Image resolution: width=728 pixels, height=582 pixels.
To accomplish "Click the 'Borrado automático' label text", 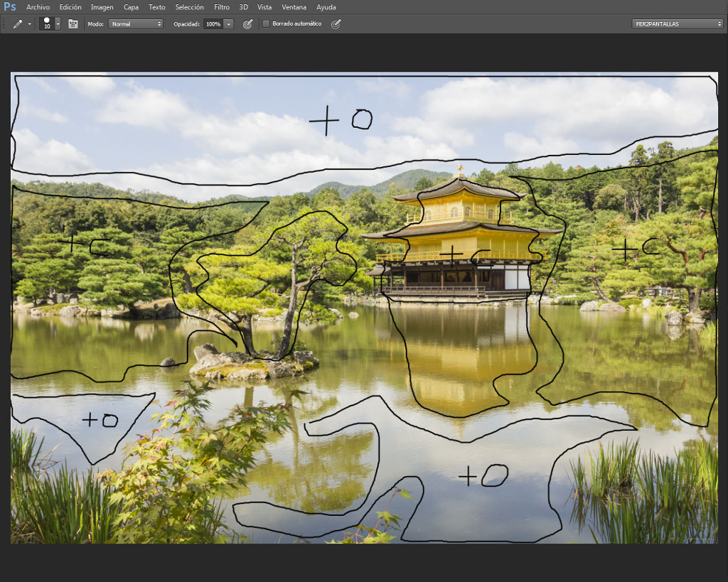I will tap(297, 23).
